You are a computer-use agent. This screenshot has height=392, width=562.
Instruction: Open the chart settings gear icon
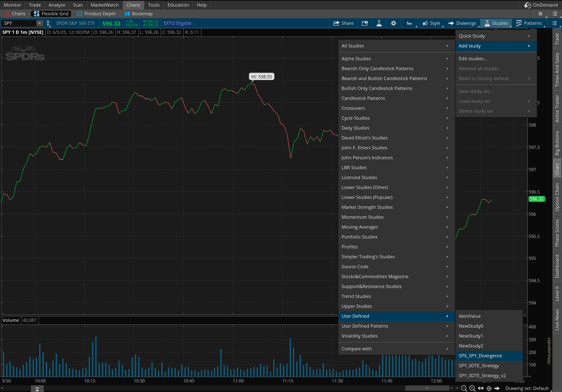coord(393,23)
